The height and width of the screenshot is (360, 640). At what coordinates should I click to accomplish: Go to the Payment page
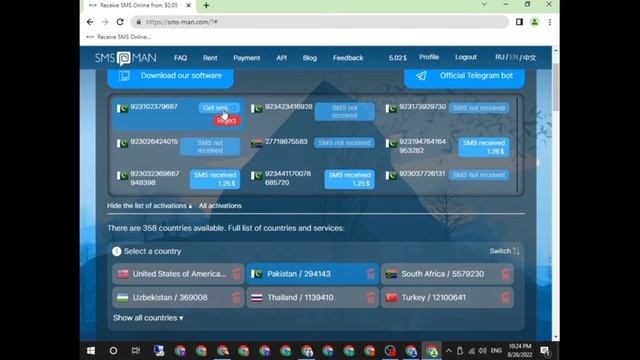point(247,58)
